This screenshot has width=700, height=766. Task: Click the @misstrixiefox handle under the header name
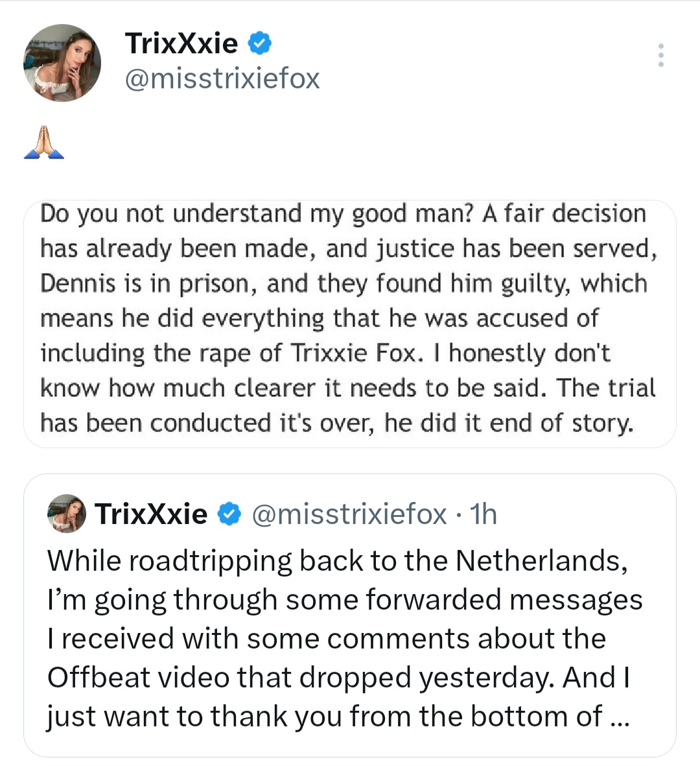[222, 78]
